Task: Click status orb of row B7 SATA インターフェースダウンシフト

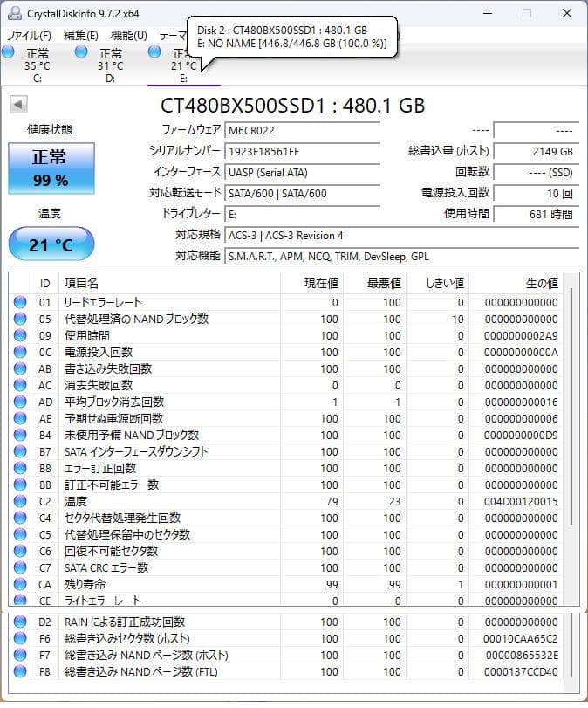Action: click(20, 451)
